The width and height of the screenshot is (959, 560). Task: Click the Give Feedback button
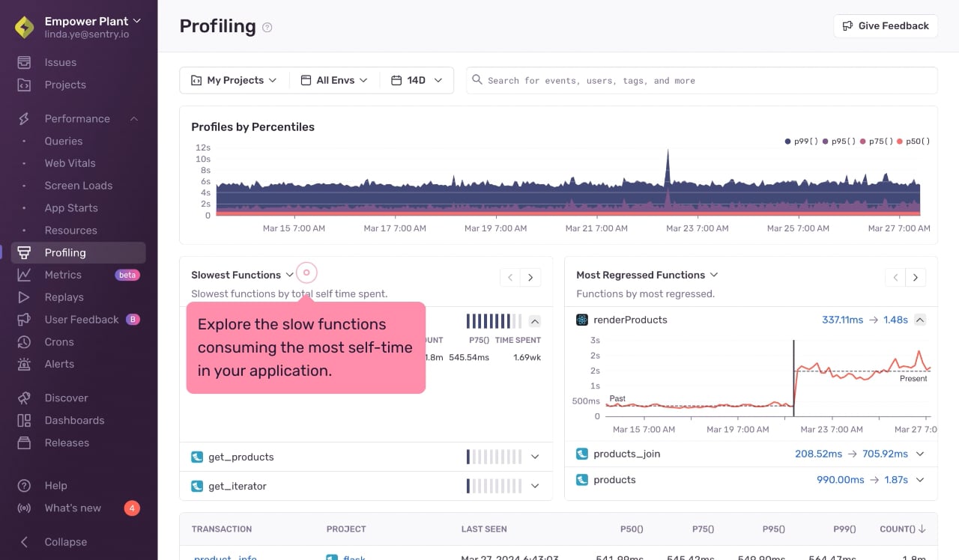pos(886,25)
